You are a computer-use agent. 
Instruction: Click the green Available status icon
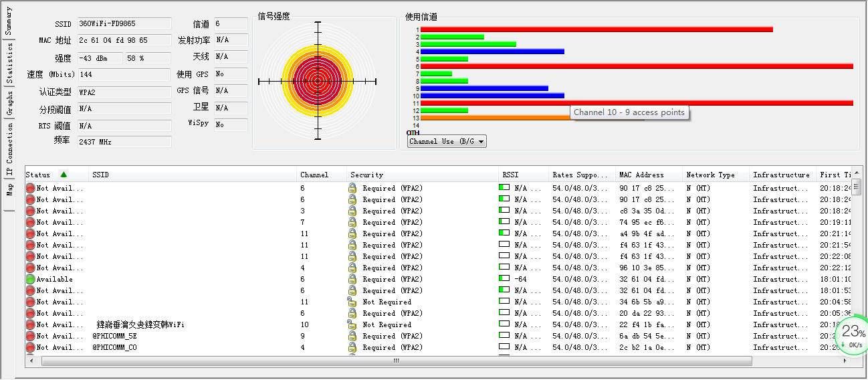30,279
